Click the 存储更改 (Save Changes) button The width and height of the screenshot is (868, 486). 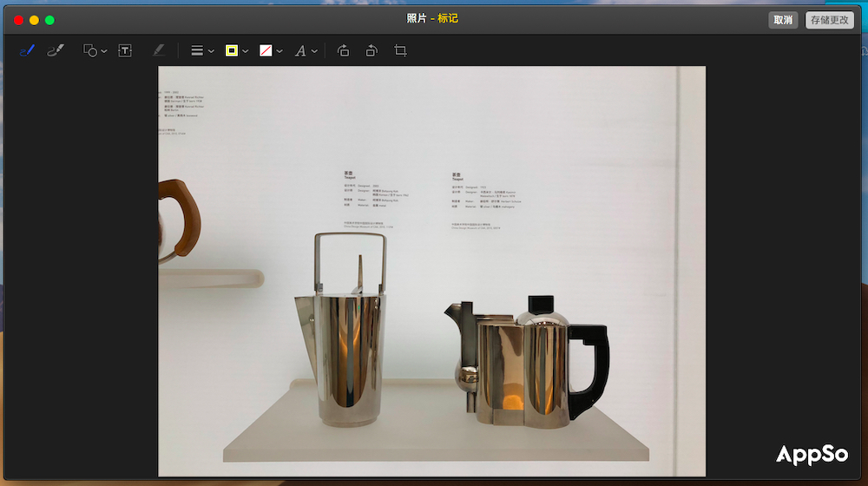(x=829, y=20)
